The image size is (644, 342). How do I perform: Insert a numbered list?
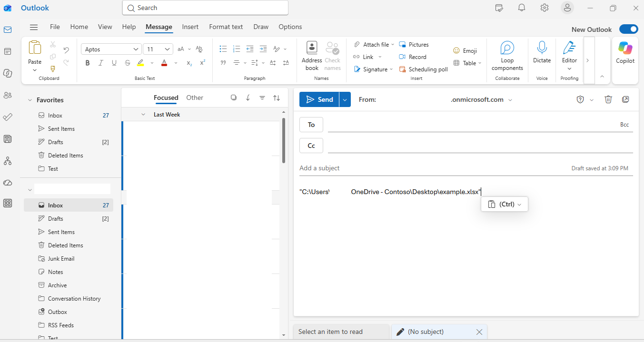237,49
